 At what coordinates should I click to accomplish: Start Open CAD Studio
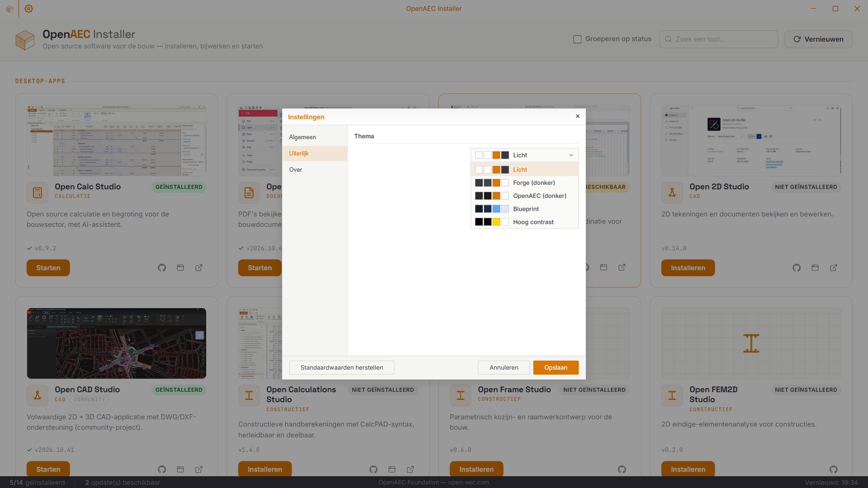[x=48, y=469]
